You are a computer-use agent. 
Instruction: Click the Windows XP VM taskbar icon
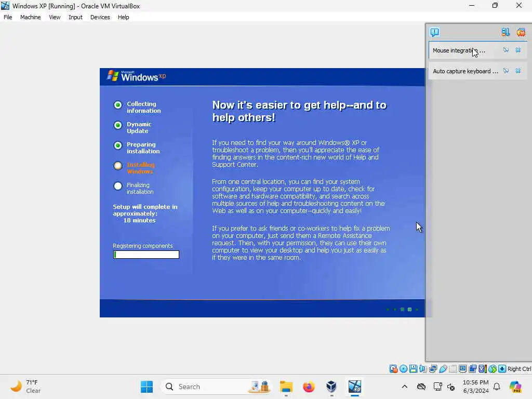point(354,387)
